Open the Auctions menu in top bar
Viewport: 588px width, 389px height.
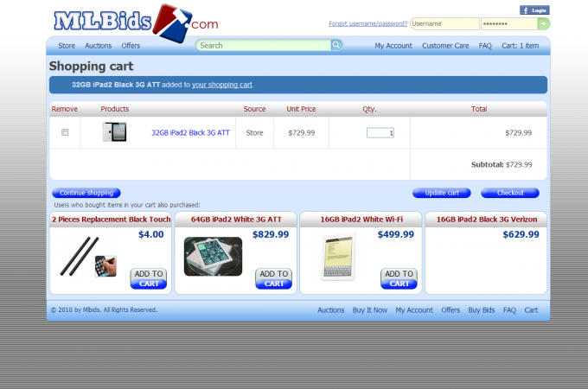point(99,46)
